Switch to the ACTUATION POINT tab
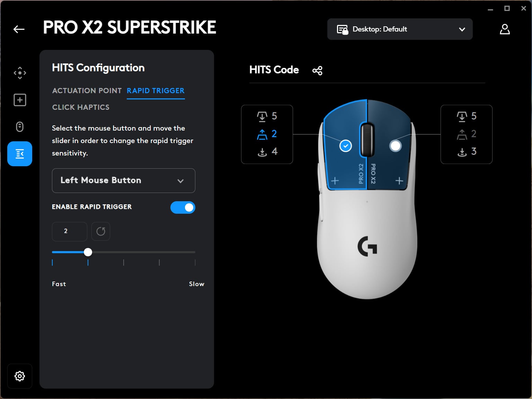Viewport: 532px width, 399px height. pyautogui.click(x=87, y=91)
